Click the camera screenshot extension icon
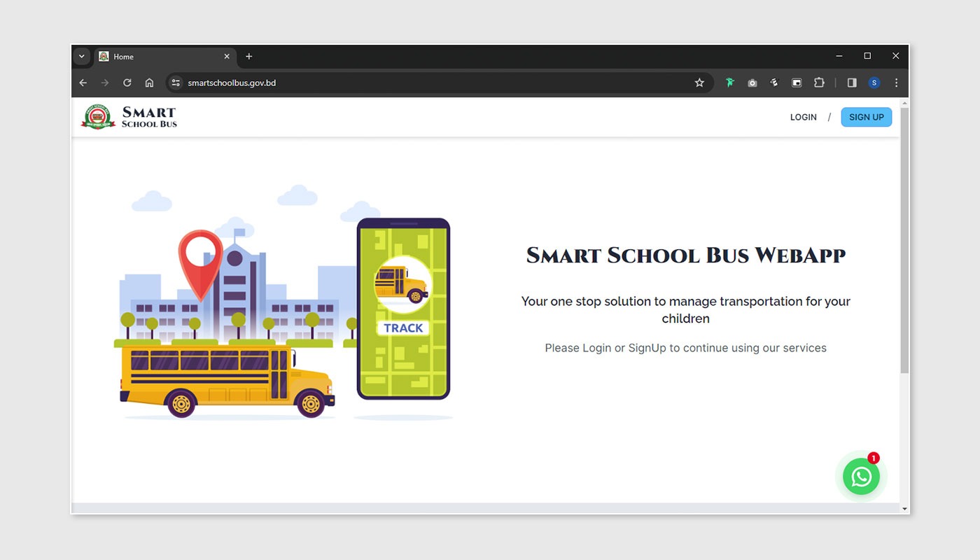Viewport: 980px width, 560px height. click(x=752, y=83)
